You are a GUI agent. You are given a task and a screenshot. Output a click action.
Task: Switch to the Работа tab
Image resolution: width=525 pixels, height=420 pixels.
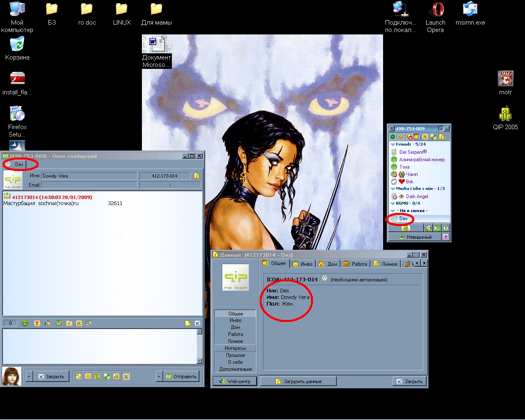[x=355, y=264]
